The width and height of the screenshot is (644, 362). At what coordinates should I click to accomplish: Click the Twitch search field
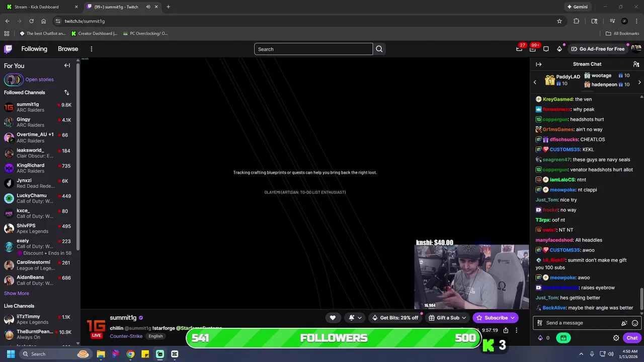point(313,49)
